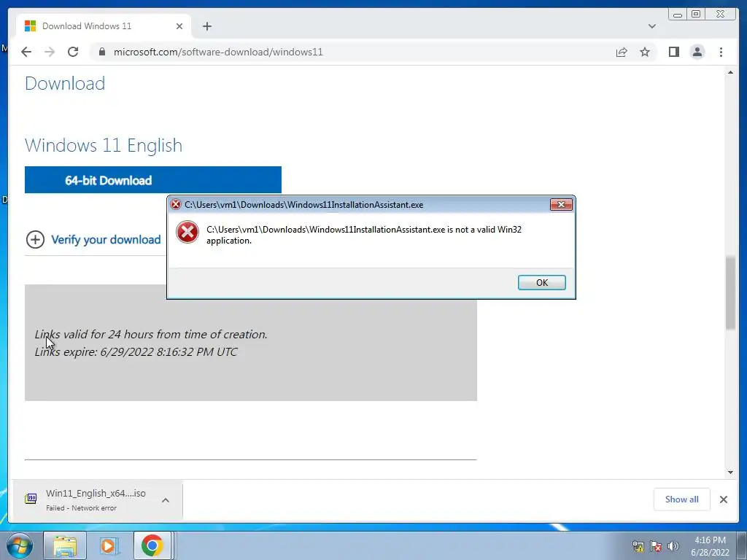Open Action Center flag tray icon
This screenshot has width=747, height=560.
(656, 546)
